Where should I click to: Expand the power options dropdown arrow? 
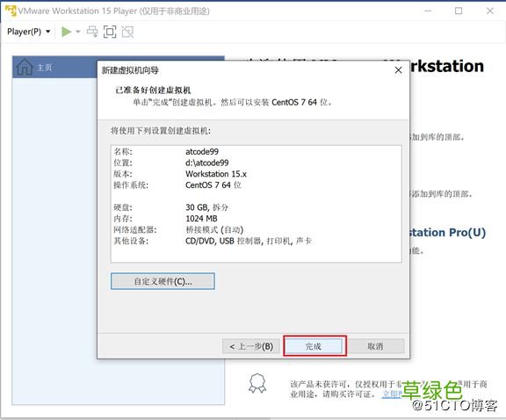[x=78, y=32]
